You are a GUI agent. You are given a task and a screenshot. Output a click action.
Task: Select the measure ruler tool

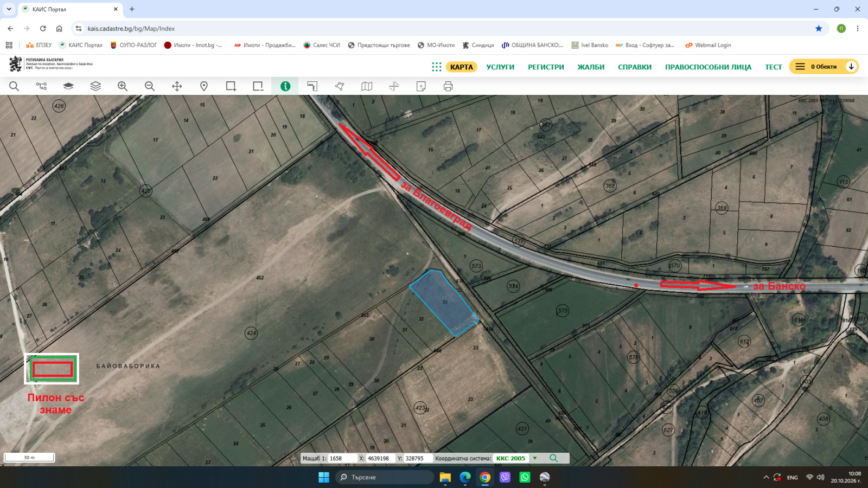coord(312,86)
